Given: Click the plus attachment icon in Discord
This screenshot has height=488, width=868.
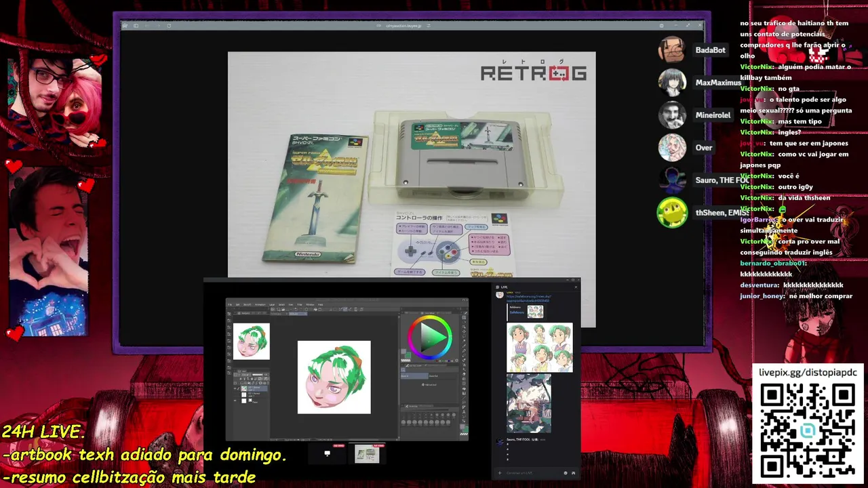Looking at the screenshot, I should point(499,472).
